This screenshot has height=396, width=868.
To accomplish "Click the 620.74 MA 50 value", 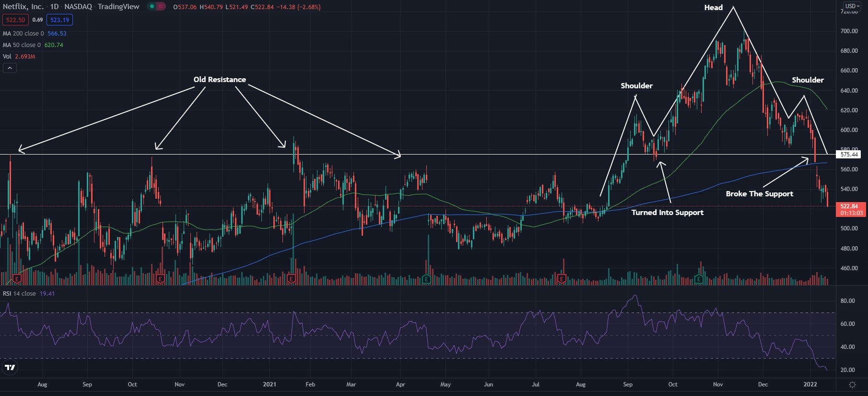I will (54, 45).
